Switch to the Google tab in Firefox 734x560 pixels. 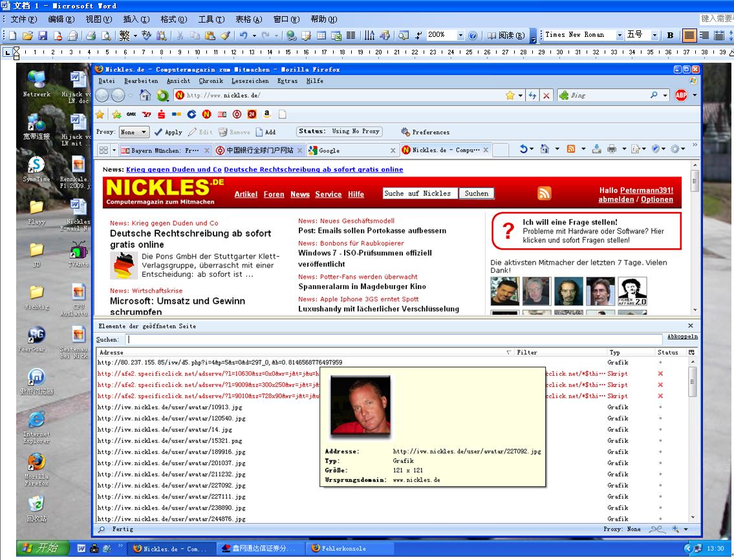352,150
